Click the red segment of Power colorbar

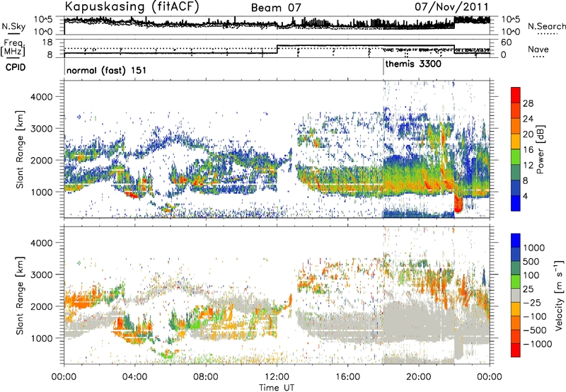coord(516,94)
